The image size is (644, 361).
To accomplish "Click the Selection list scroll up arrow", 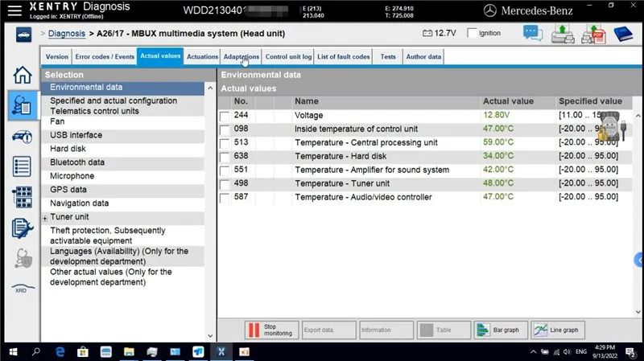I will pos(210,88).
